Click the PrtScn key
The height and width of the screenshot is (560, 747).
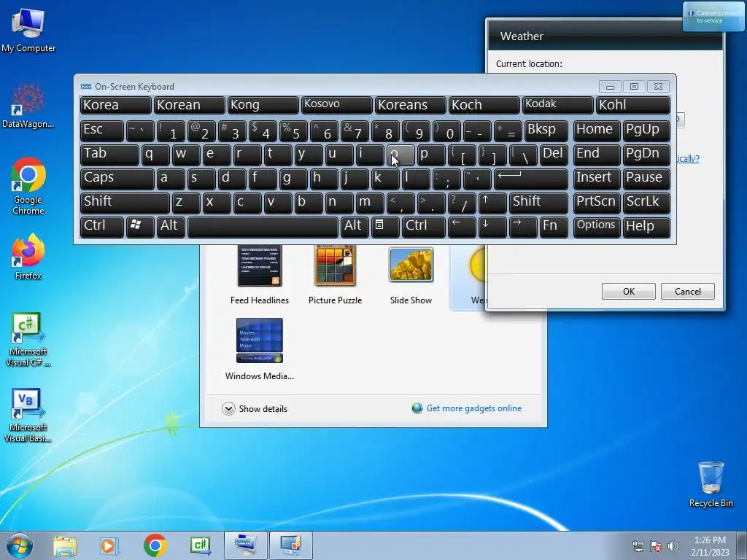coord(597,203)
